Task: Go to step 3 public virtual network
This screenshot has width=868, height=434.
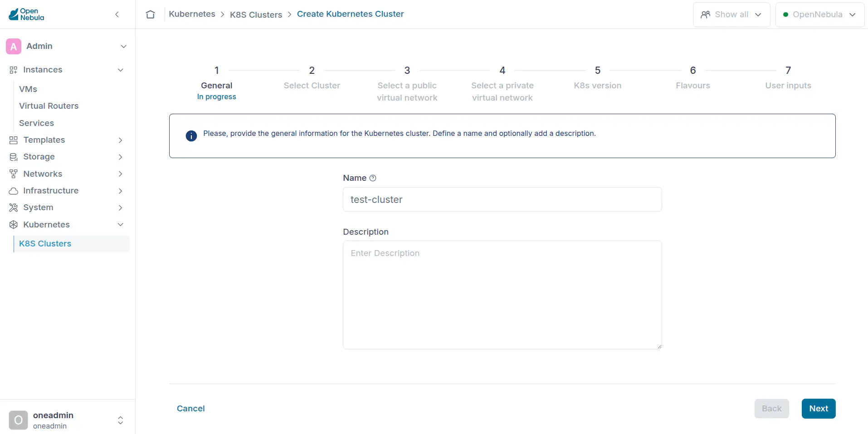Action: click(x=407, y=84)
